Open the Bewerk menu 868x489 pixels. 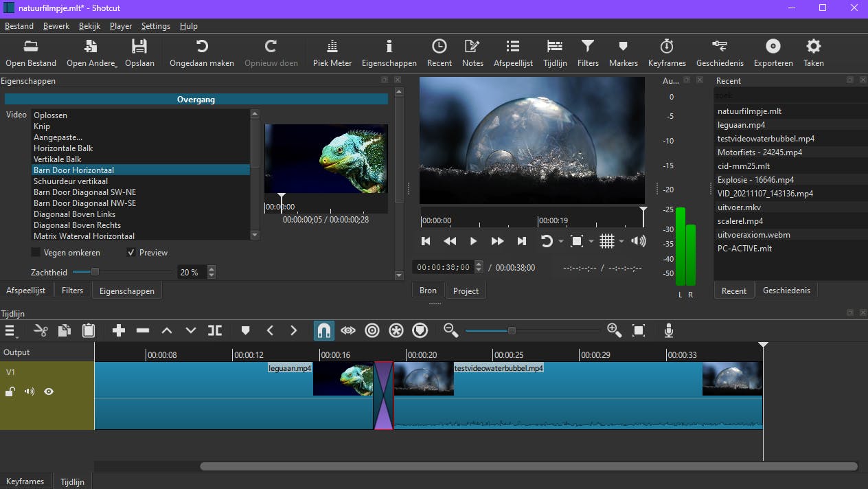(x=56, y=26)
